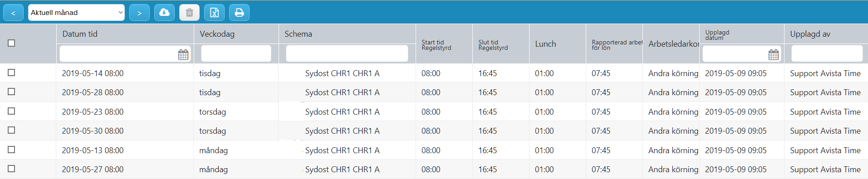Open the calendar picker in Upplagd datum filter

pyautogui.click(x=774, y=54)
